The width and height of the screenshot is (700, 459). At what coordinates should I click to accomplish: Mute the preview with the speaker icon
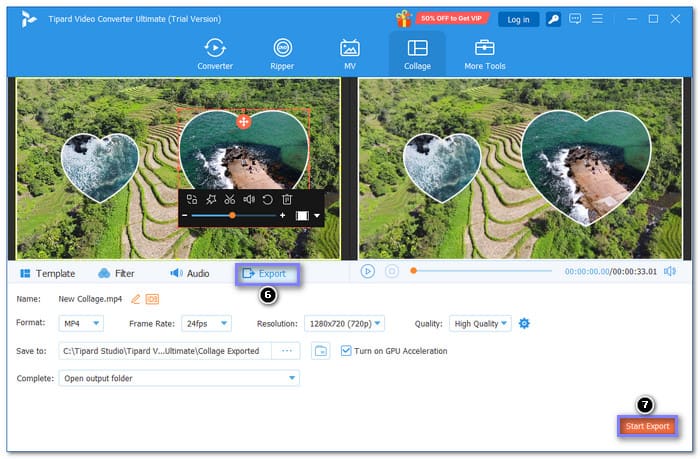(669, 271)
